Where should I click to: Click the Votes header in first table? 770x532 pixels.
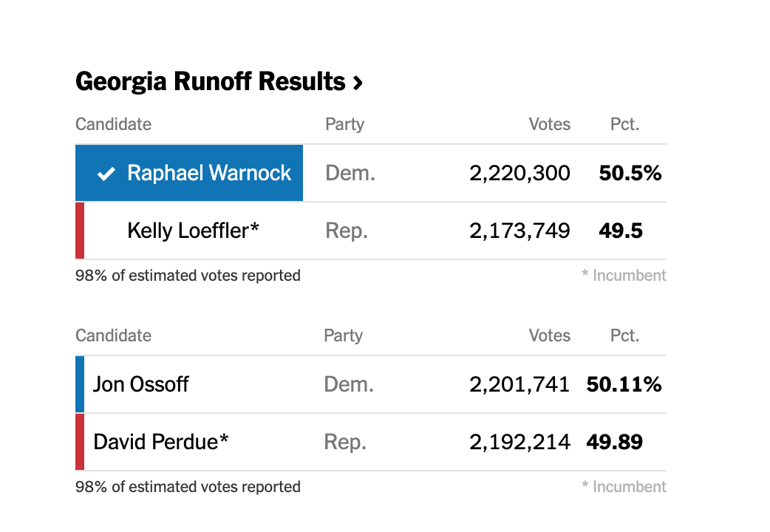pyautogui.click(x=549, y=124)
